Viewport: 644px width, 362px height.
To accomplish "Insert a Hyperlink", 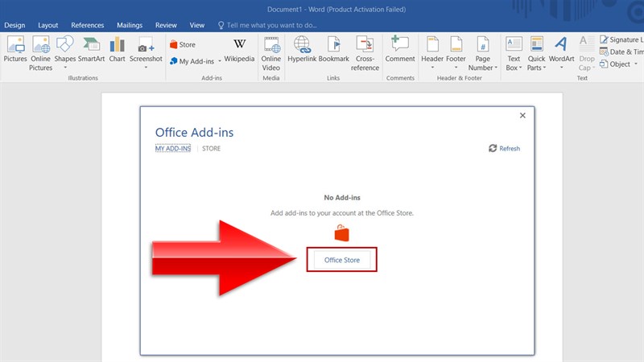I will 302,49.
